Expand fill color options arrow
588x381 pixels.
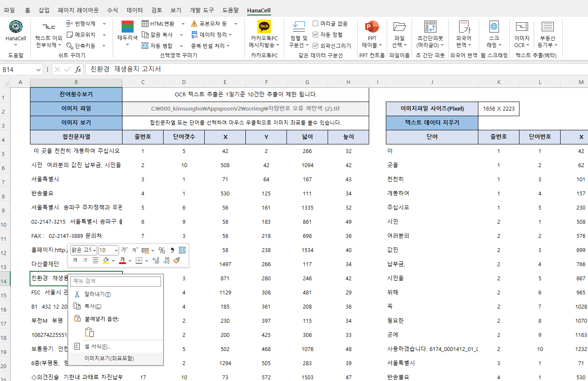coord(113,261)
